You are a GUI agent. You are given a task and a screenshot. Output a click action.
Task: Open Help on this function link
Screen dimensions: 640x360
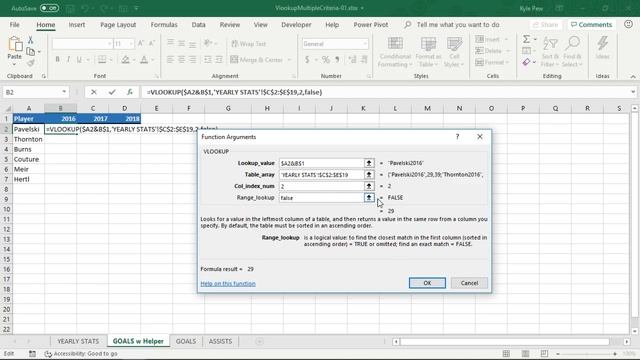(x=228, y=283)
